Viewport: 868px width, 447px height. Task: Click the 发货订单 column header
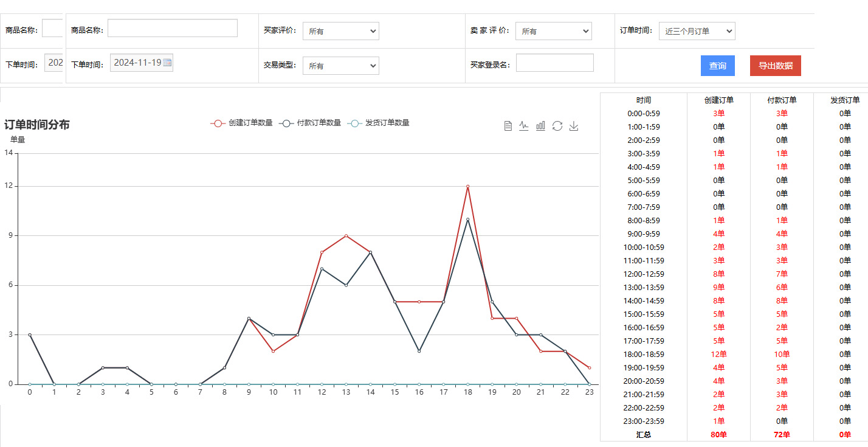846,100
